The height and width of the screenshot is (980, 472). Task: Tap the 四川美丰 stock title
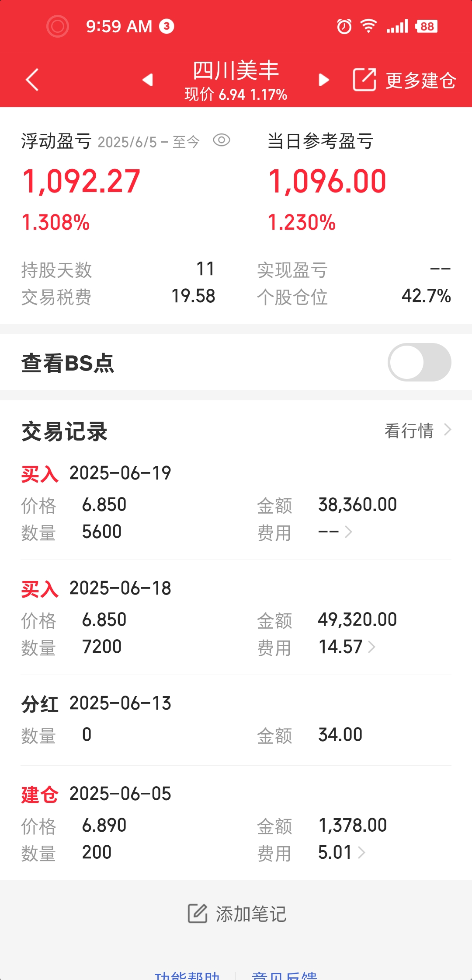click(236, 71)
